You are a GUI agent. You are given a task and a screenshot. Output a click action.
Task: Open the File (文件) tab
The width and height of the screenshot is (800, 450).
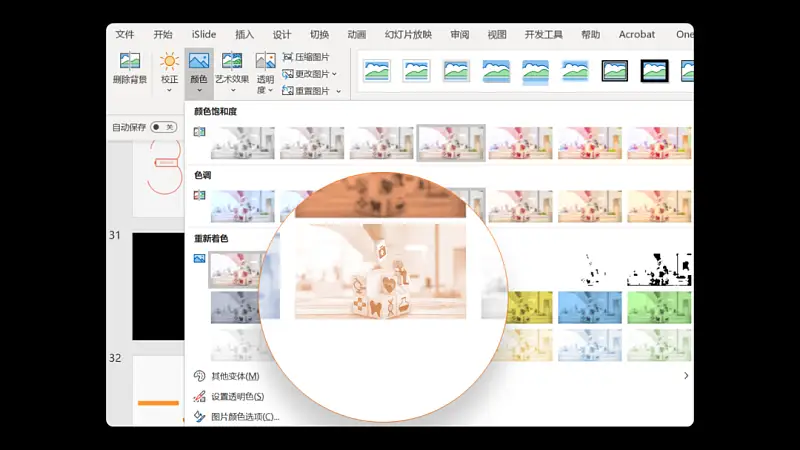(124, 34)
